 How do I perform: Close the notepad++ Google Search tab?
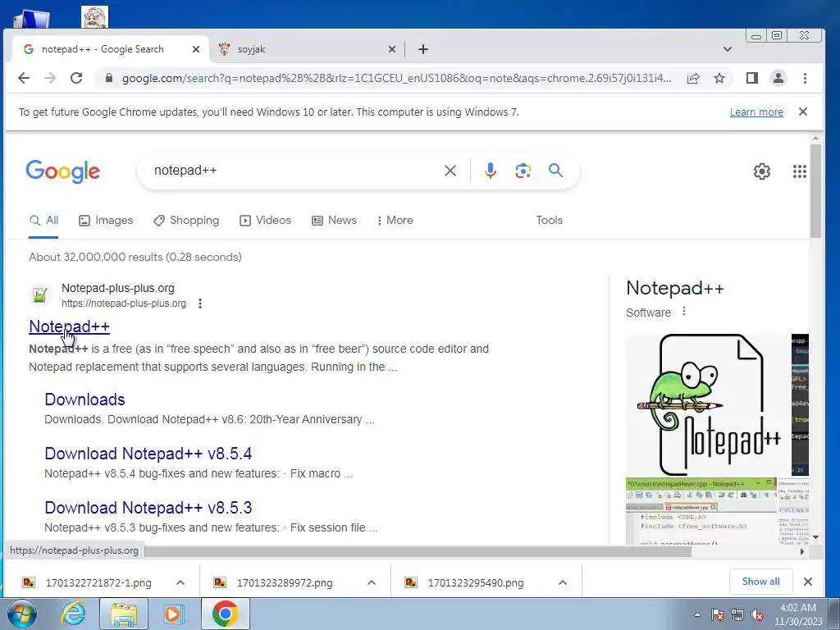click(x=195, y=49)
